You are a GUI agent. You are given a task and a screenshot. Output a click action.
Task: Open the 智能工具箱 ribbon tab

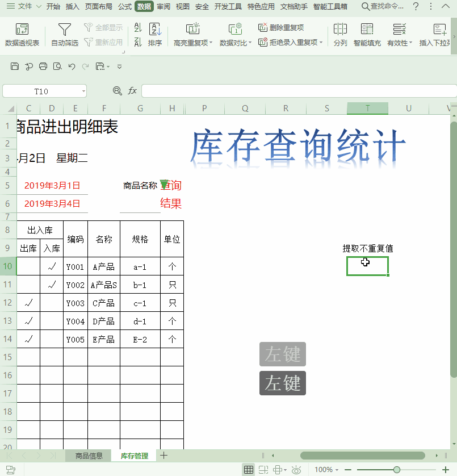click(x=330, y=6)
